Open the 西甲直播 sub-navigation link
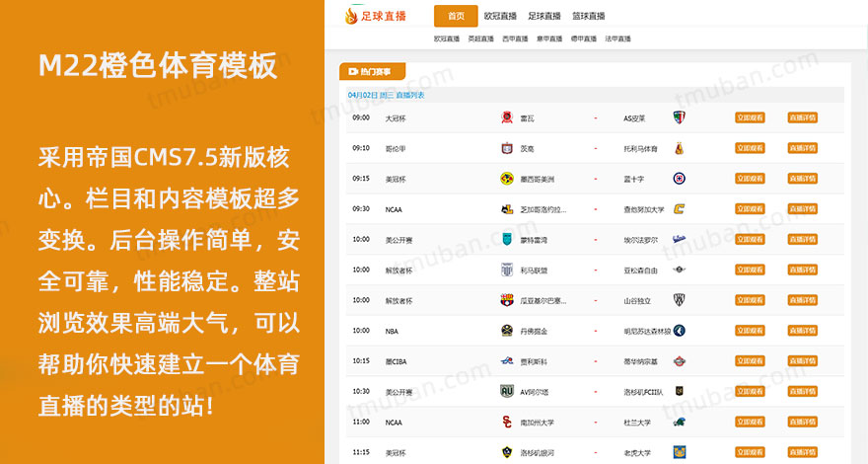Screen dimensions: 868x464 tap(515, 39)
